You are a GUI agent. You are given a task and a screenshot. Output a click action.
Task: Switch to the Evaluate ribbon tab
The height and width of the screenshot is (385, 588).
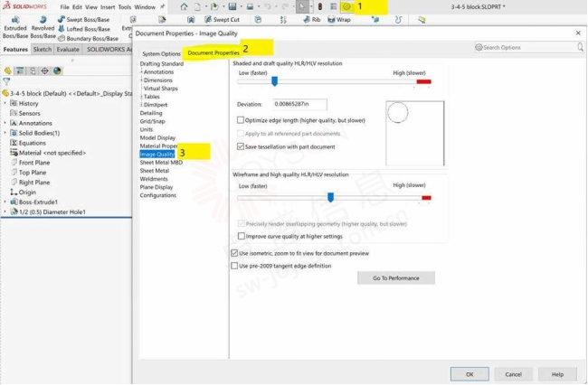[68, 49]
